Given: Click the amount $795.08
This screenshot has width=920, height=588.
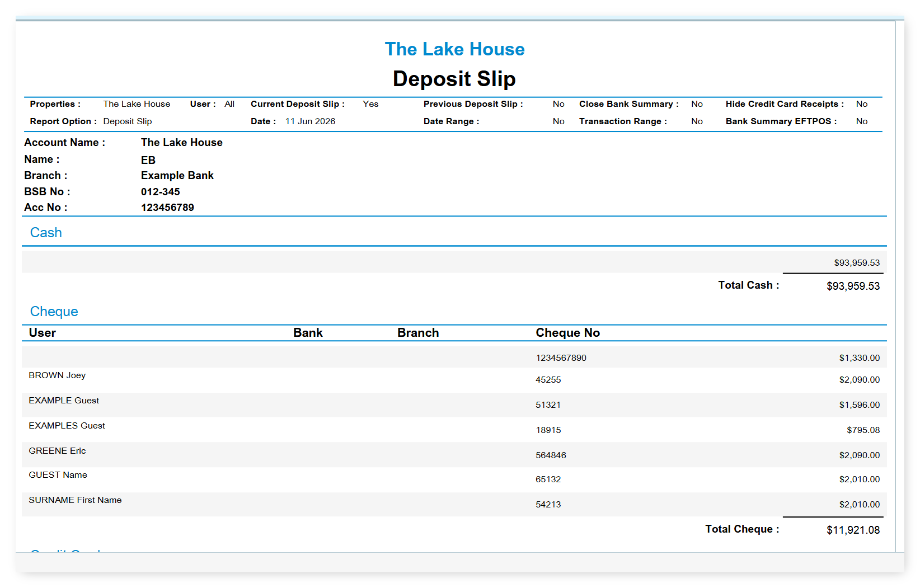Looking at the screenshot, I should [x=863, y=430].
